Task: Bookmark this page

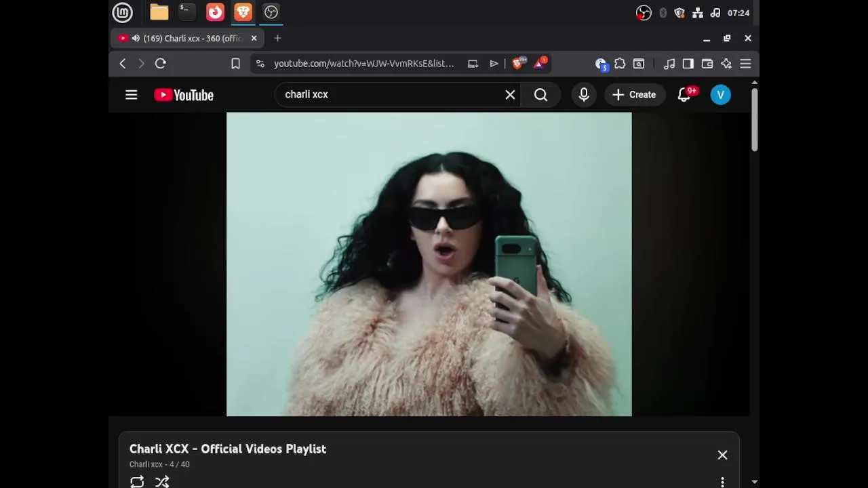Action: (235, 64)
